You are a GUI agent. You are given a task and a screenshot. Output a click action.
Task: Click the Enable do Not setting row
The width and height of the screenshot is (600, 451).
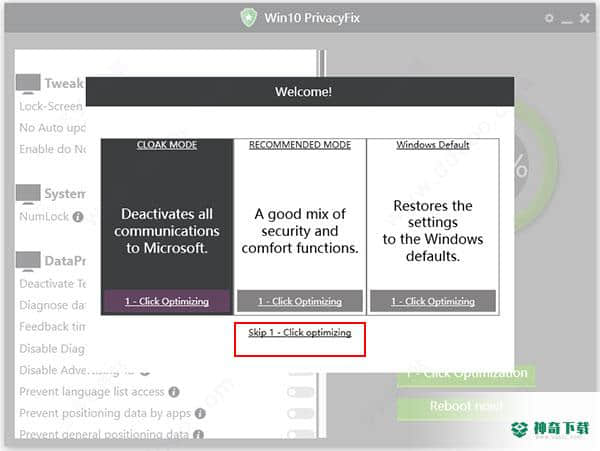[52, 149]
